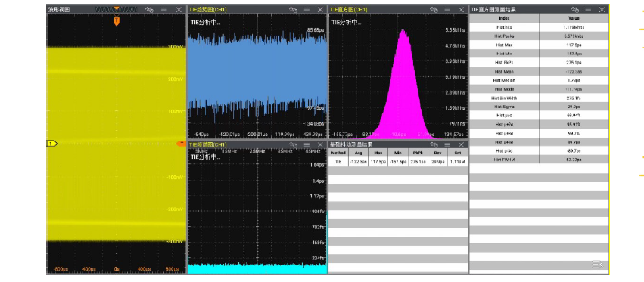Click the touch-gesture icon in the 波形视图 panel header

(x=150, y=9)
